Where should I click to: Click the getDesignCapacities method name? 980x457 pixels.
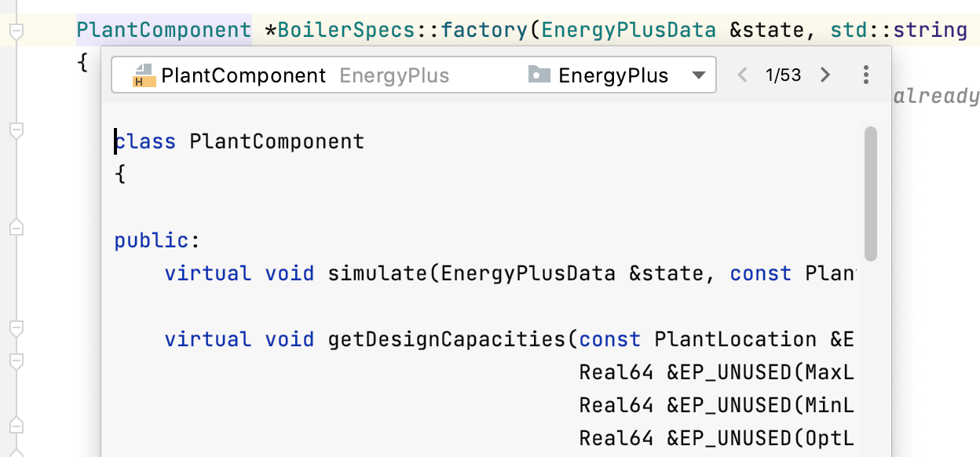pyautogui.click(x=446, y=339)
